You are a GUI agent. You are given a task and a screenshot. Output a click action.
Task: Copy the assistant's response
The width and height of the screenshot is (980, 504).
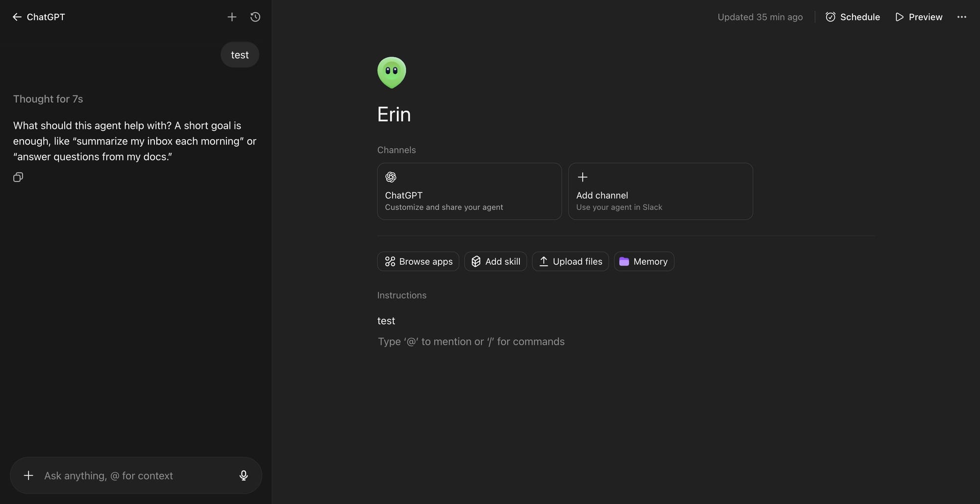tap(18, 177)
